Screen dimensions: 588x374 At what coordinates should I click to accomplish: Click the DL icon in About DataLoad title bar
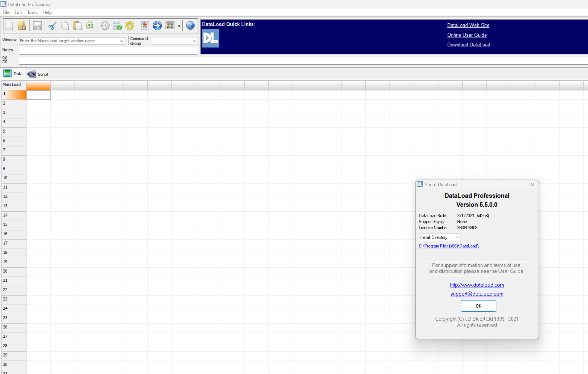(420, 184)
